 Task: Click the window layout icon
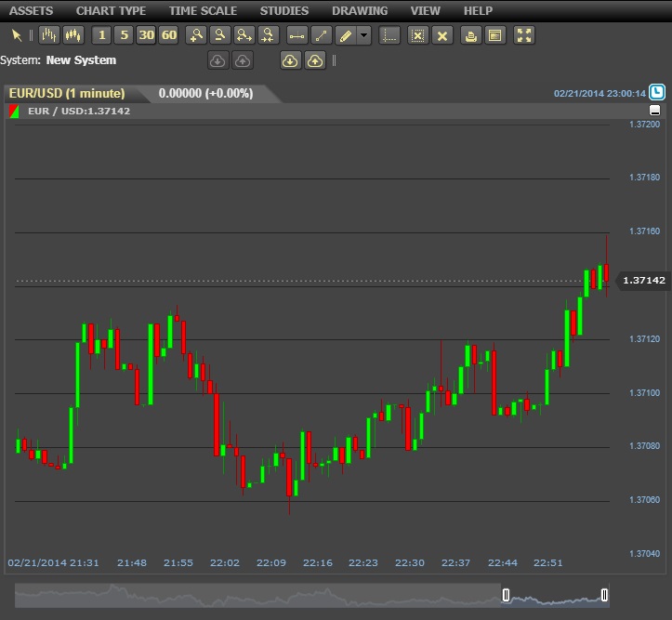[494, 35]
